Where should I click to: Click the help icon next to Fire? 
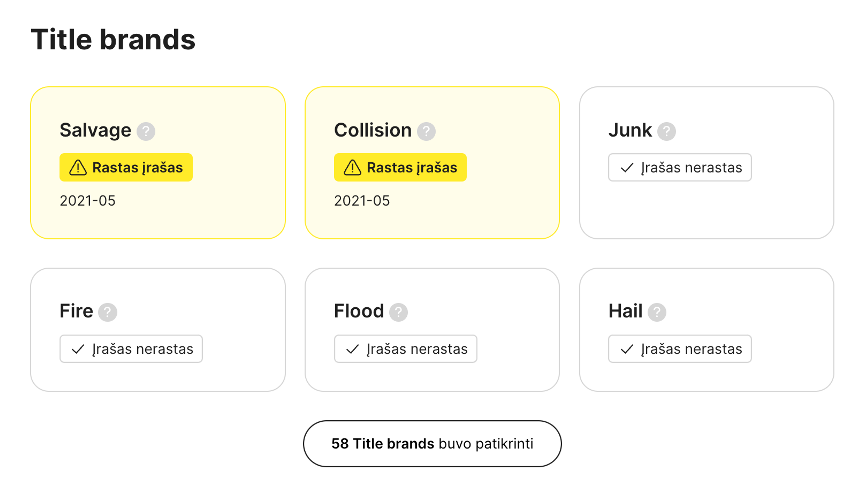point(108,312)
